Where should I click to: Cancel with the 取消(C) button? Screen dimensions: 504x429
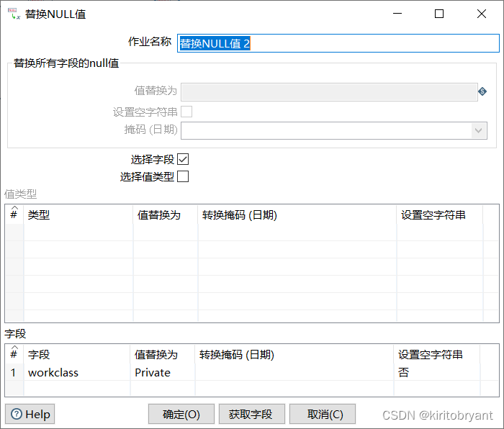pos(323,414)
